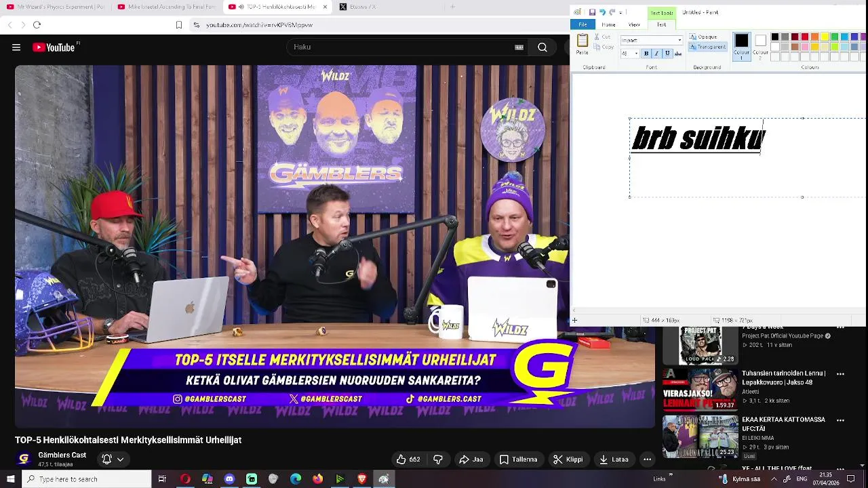Toggle strikethrough text formatting in Paint
Viewport: 868px width, 488px height.
click(677, 54)
